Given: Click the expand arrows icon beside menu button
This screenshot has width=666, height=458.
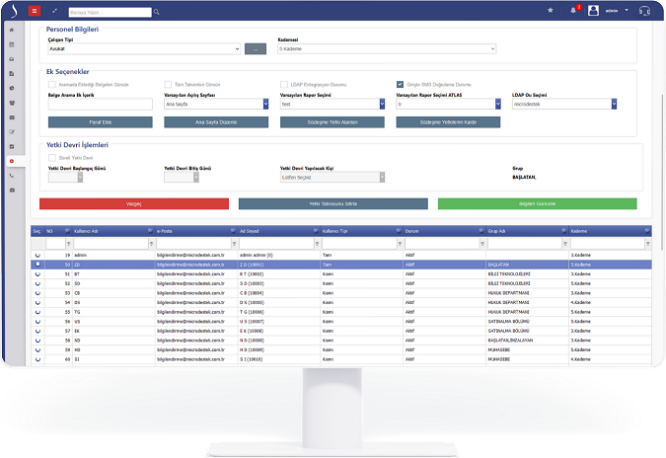Looking at the screenshot, I should tap(54, 11).
